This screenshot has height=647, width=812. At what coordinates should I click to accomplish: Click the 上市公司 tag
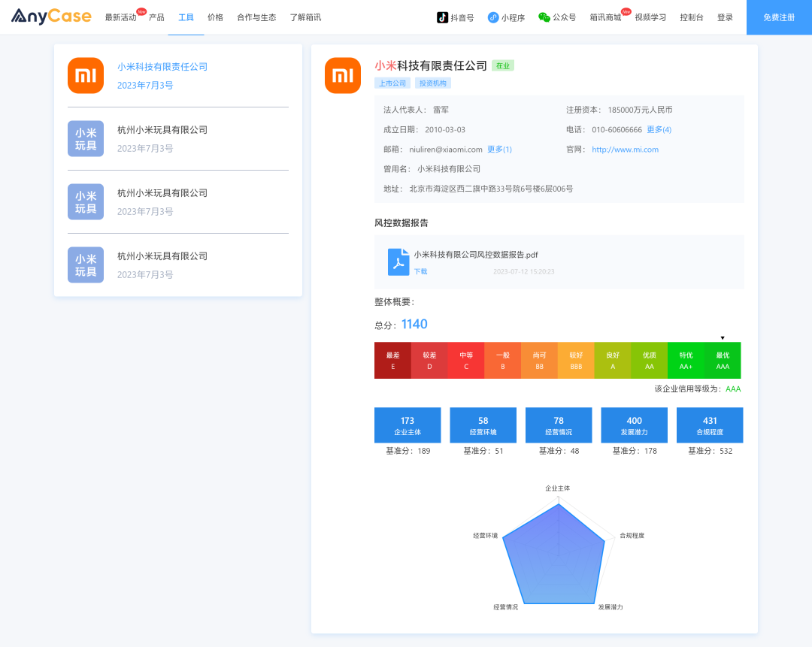[x=392, y=83]
